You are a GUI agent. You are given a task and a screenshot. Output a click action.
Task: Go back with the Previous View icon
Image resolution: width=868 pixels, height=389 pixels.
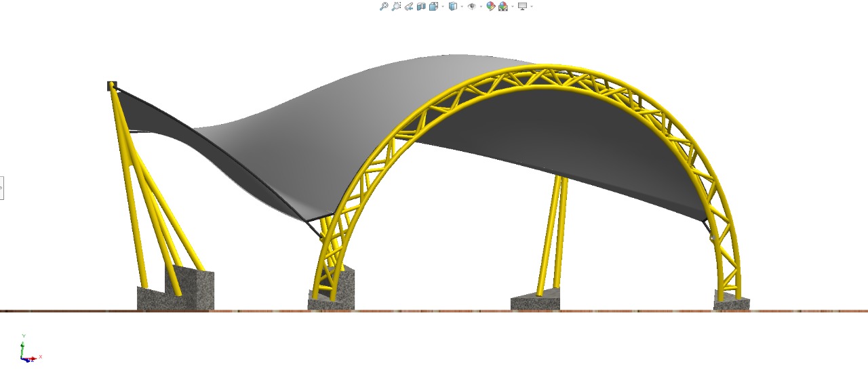[409, 6]
